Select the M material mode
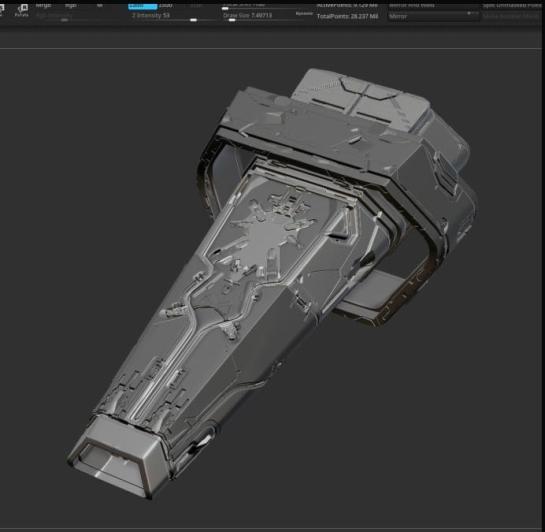The width and height of the screenshot is (545, 532). point(99,6)
